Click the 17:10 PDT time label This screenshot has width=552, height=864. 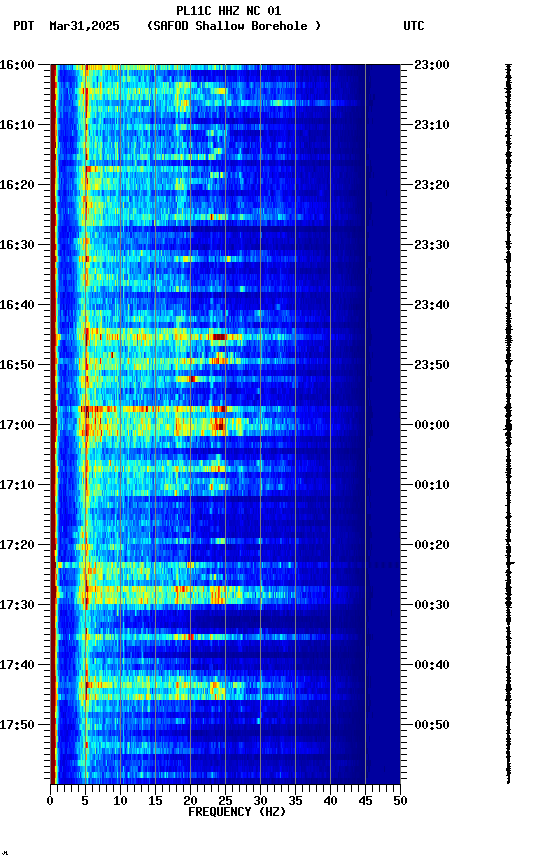point(17,485)
